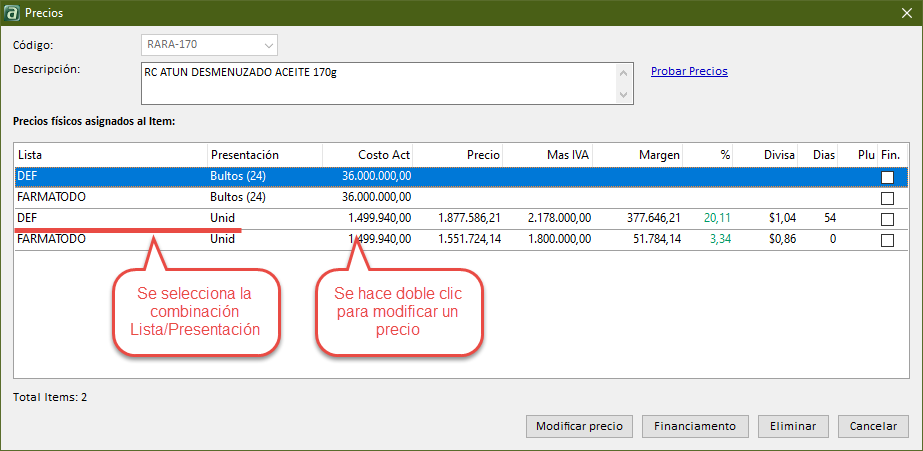923x451 pixels.
Task: Click the Costo Act column header
Action: 368,155
